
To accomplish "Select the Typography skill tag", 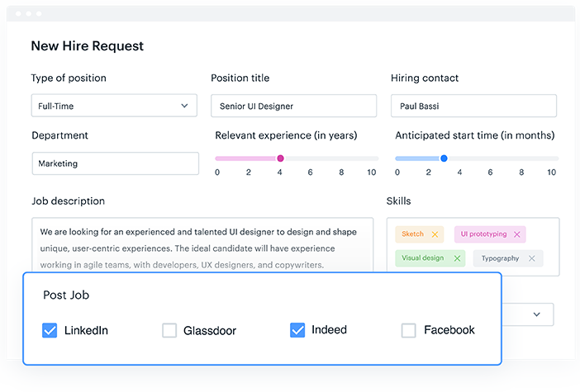I will pos(500,258).
